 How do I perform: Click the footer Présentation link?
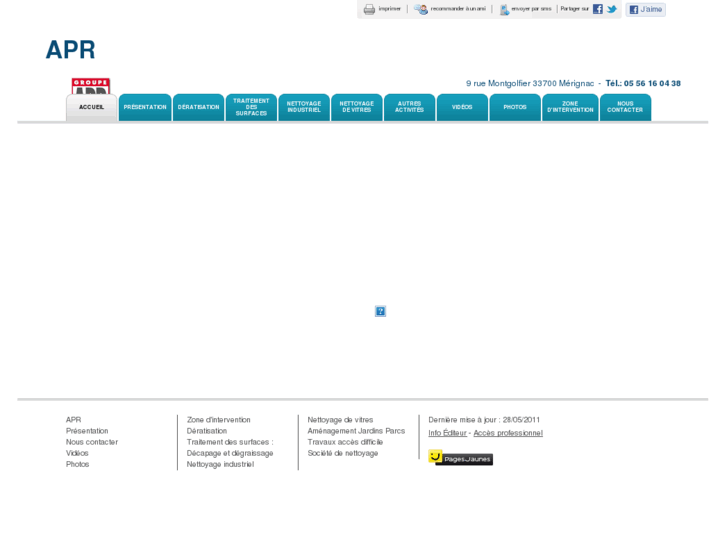pos(87,431)
